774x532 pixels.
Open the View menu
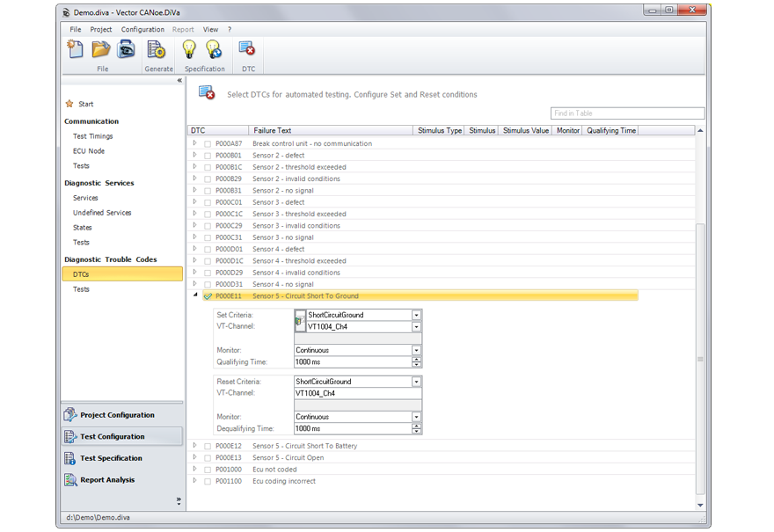click(211, 30)
